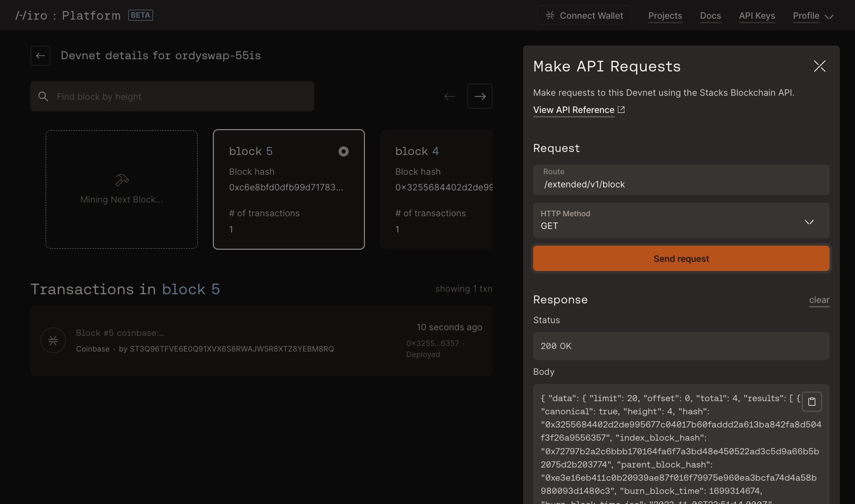Open the View API Reference link

[x=574, y=110]
